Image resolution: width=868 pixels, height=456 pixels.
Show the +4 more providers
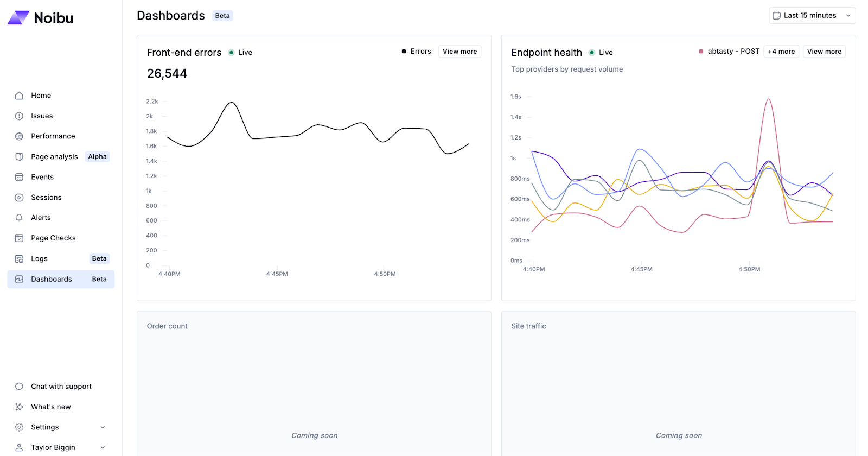click(781, 52)
